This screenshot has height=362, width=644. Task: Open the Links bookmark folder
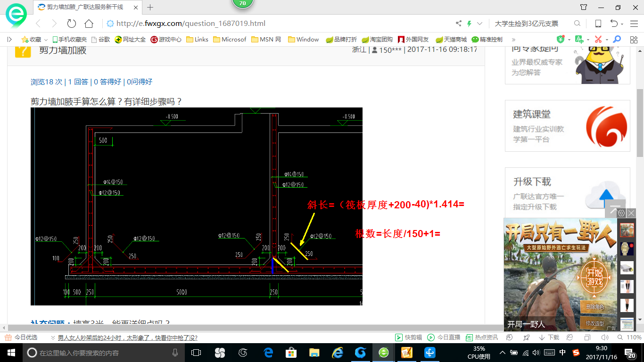[197, 40]
